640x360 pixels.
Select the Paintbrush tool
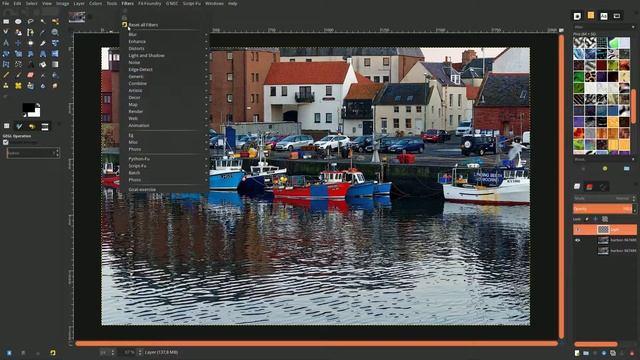click(x=18, y=75)
